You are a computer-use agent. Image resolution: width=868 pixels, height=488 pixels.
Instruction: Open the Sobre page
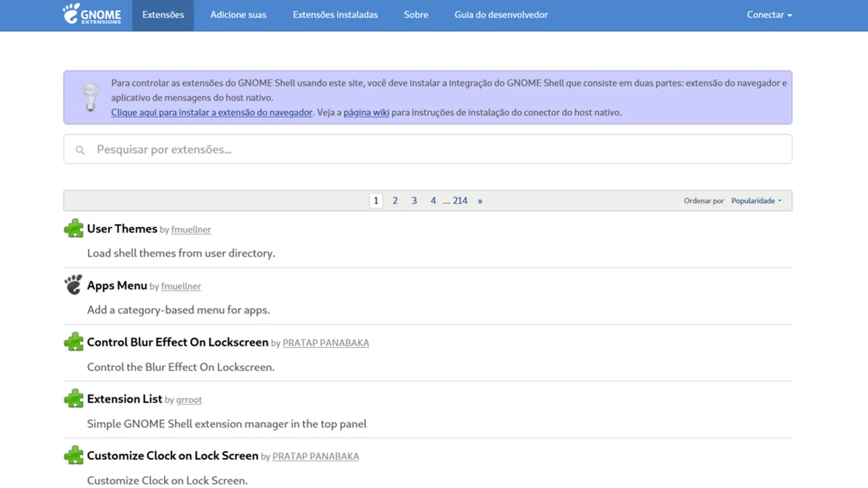point(416,15)
